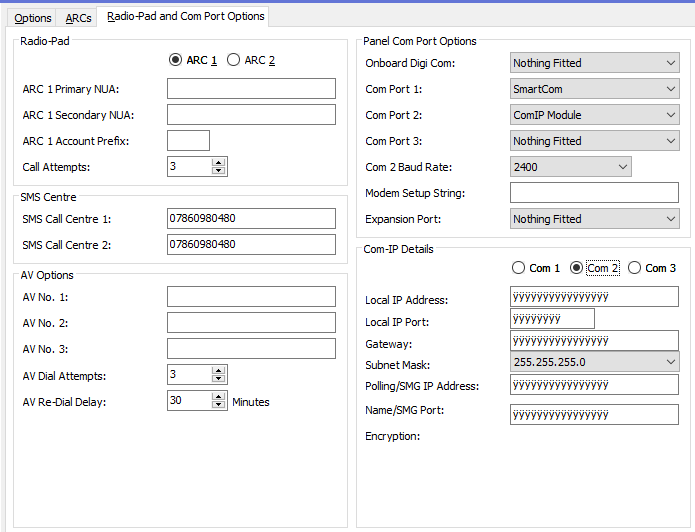The image size is (695, 532).
Task: Select the ARC 1 radio button
Action: pyautogui.click(x=176, y=60)
